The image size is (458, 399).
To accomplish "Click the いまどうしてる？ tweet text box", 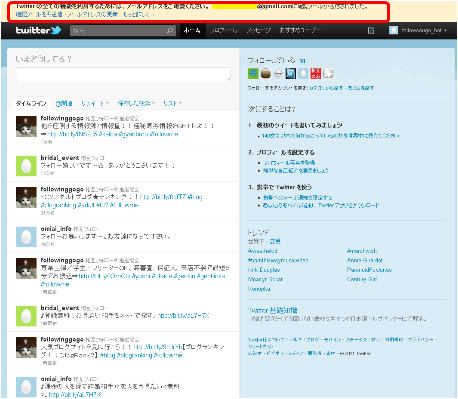I will (x=123, y=74).
